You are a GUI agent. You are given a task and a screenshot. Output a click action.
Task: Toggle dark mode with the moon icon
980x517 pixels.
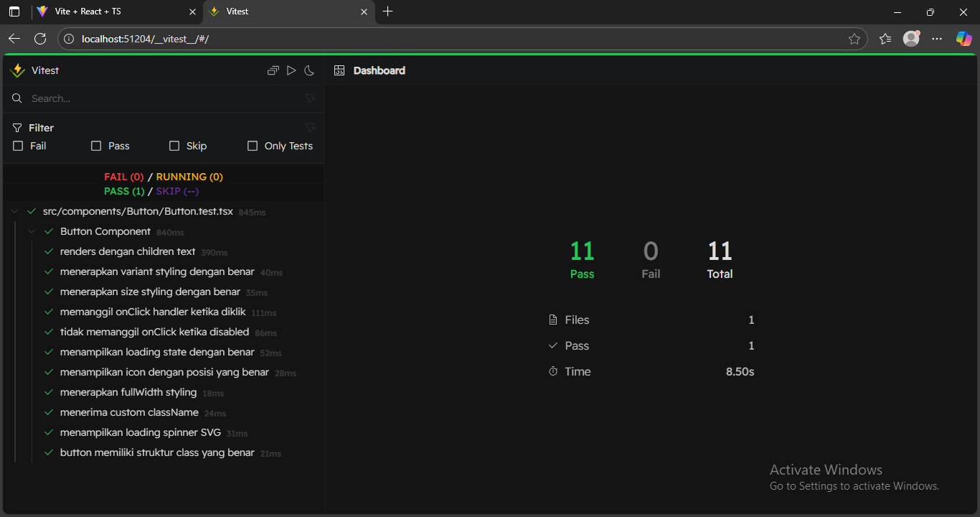click(309, 70)
